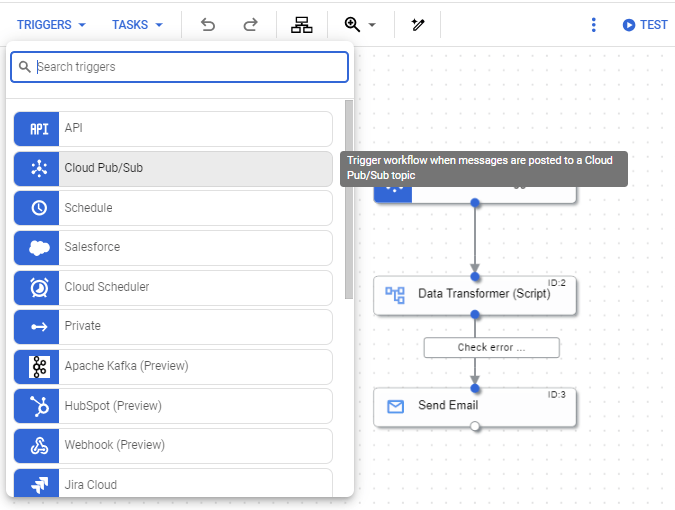This screenshot has width=675, height=510.
Task: Click the Send Email envelope icon
Action: pyautogui.click(x=395, y=406)
